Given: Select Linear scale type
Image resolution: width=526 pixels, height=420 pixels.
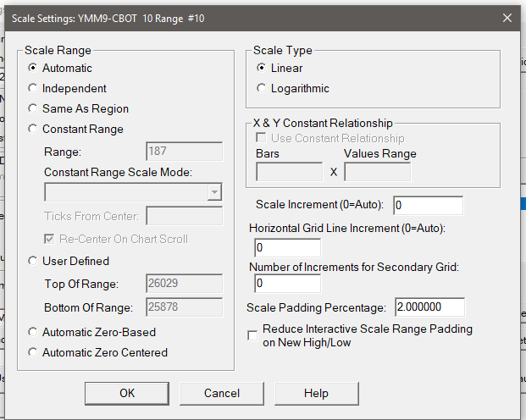Looking at the screenshot, I should point(262,68).
